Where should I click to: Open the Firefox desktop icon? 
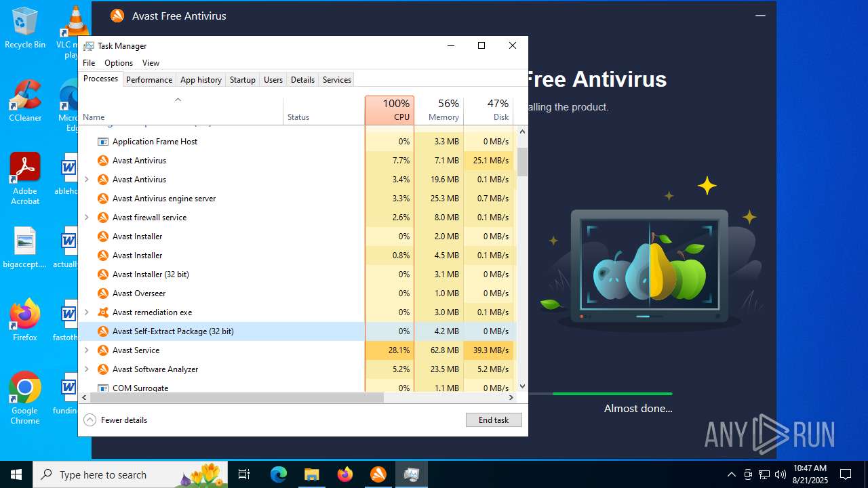click(x=25, y=320)
